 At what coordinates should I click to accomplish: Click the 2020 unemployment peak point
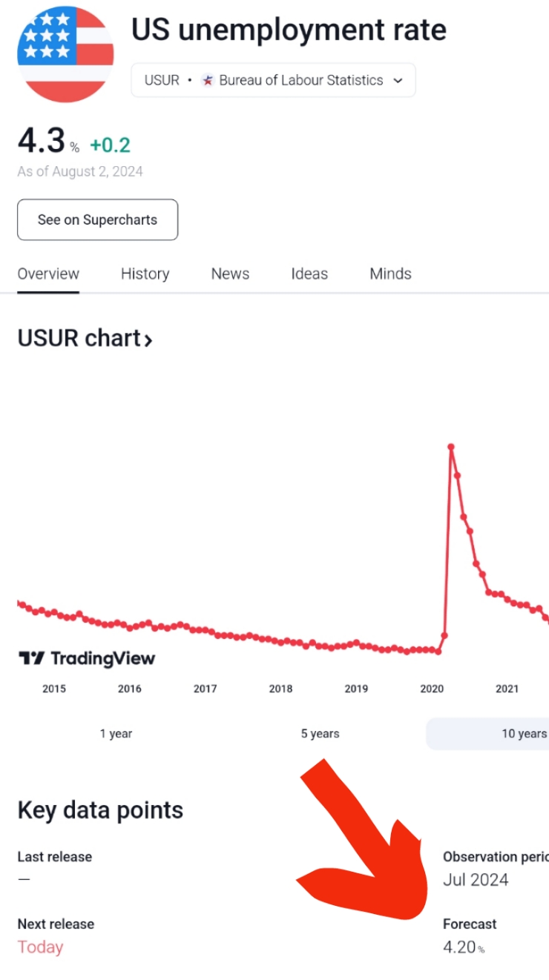click(450, 446)
